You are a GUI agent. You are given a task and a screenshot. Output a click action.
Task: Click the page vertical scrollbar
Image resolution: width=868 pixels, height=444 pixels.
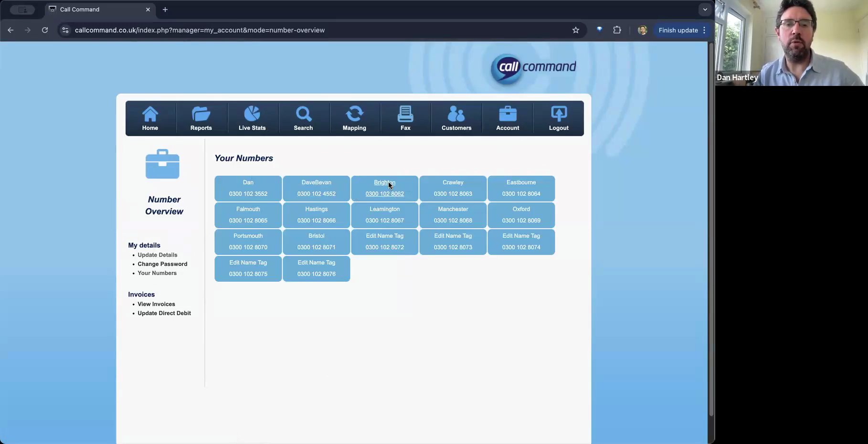[x=711, y=229]
